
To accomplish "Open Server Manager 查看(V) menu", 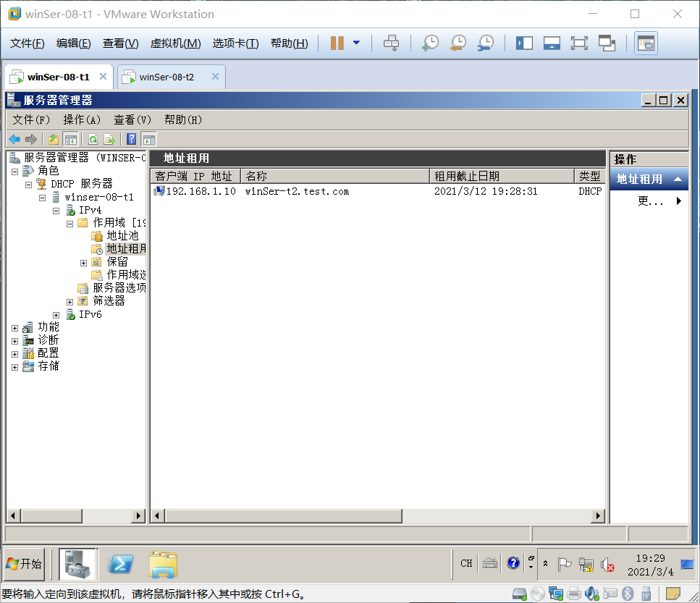I will click(132, 119).
